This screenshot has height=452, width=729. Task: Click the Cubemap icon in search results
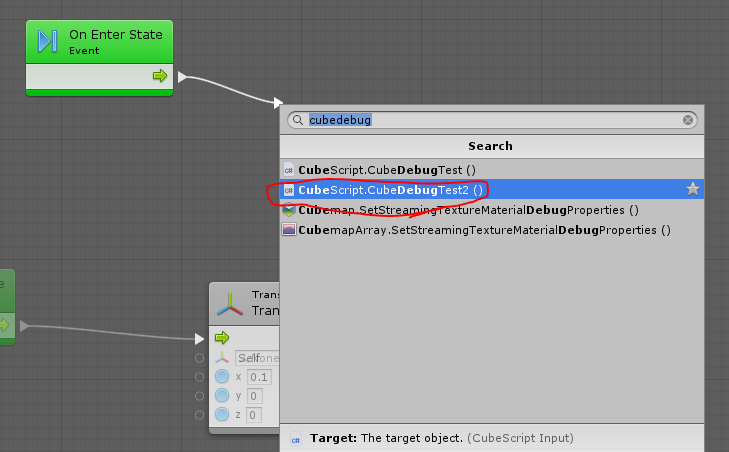point(289,210)
